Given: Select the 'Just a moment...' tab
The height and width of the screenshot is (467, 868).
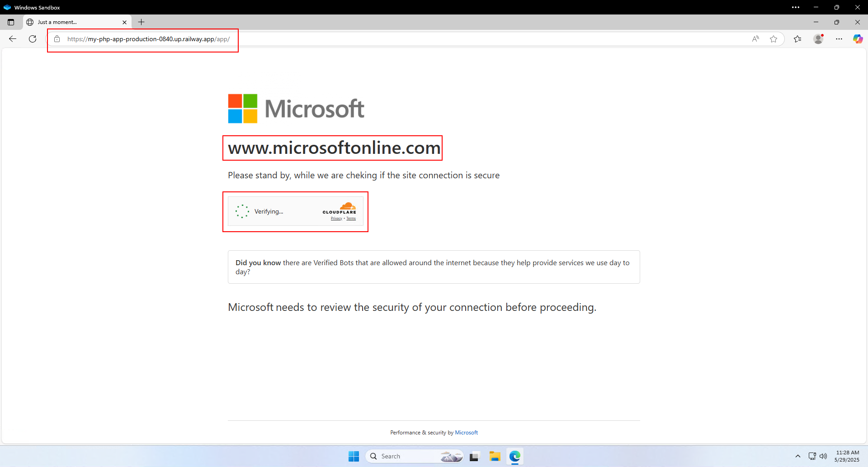Looking at the screenshot, I should coord(72,22).
